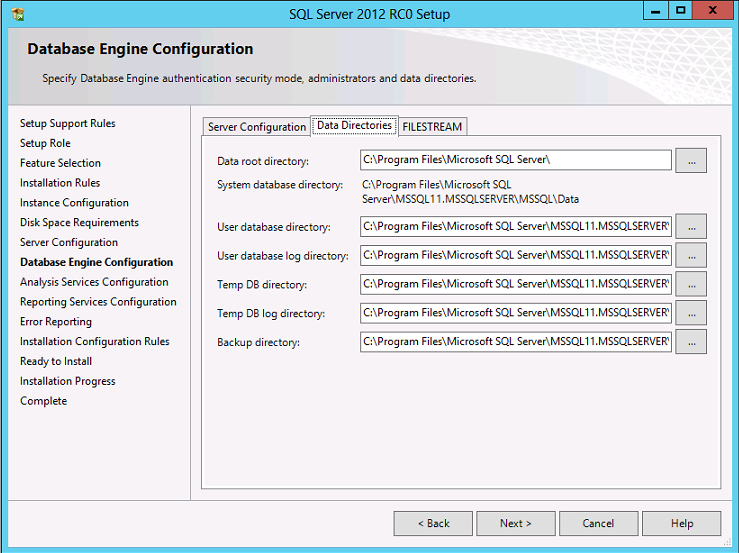Browse for User database log directory

pos(691,256)
